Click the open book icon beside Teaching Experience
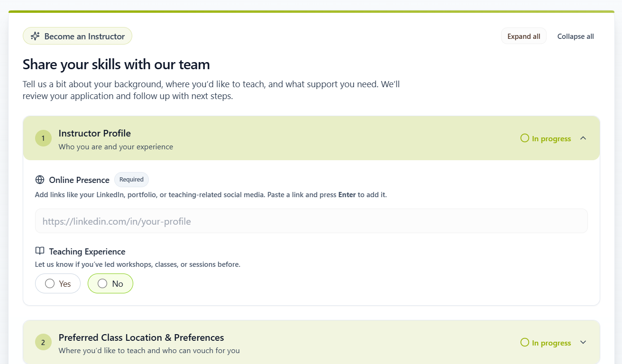This screenshot has width=622, height=364. pyautogui.click(x=39, y=251)
